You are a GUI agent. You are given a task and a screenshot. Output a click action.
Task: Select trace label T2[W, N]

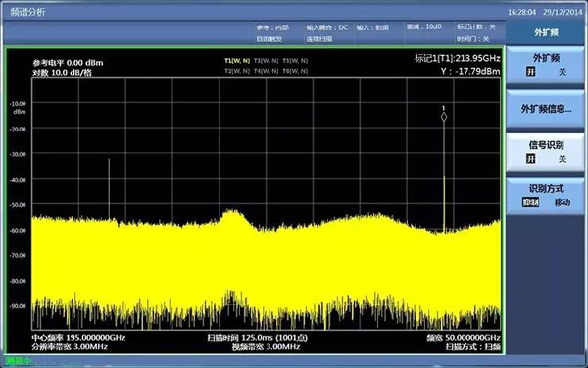click(x=237, y=71)
